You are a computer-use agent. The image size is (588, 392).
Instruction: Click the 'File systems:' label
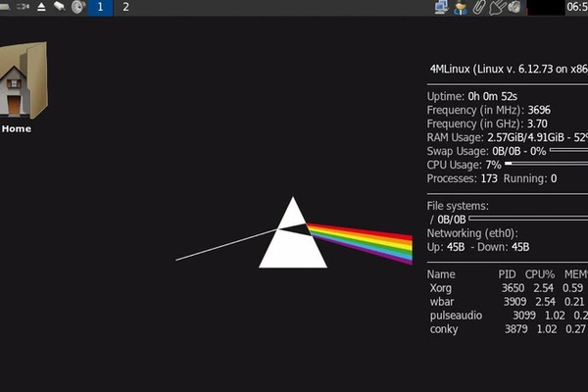[458, 206]
